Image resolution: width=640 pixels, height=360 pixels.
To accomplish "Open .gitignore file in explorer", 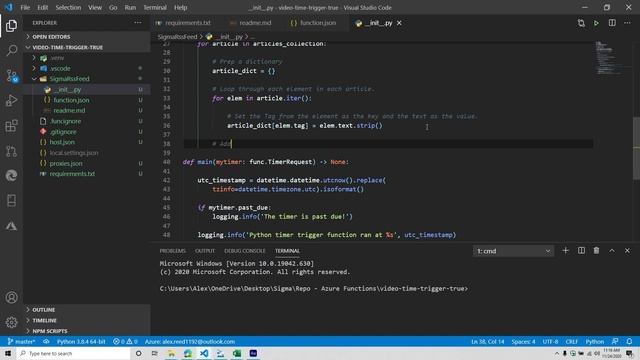I will [63, 132].
